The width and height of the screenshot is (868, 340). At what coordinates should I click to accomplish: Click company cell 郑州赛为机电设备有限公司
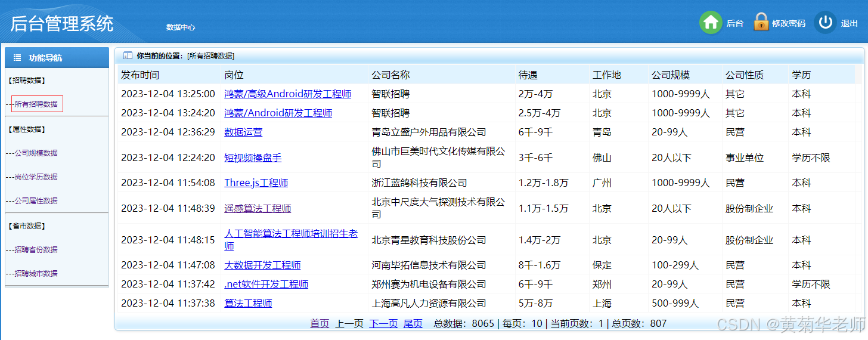pos(429,284)
